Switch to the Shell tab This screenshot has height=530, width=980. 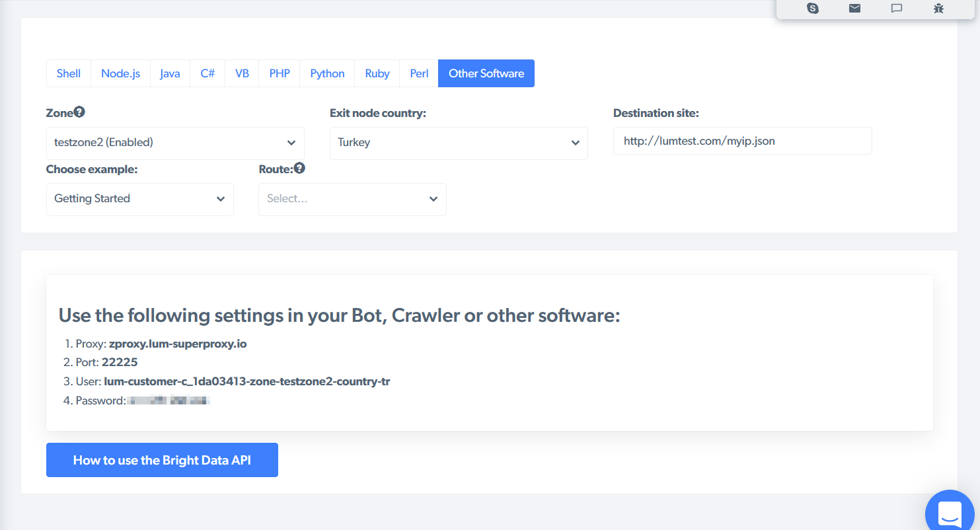pos(69,73)
